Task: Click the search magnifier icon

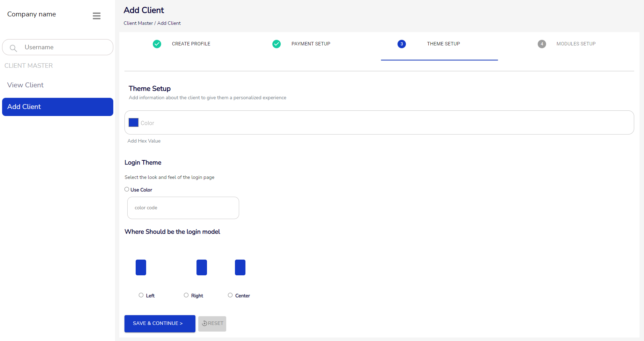Action: click(x=13, y=48)
